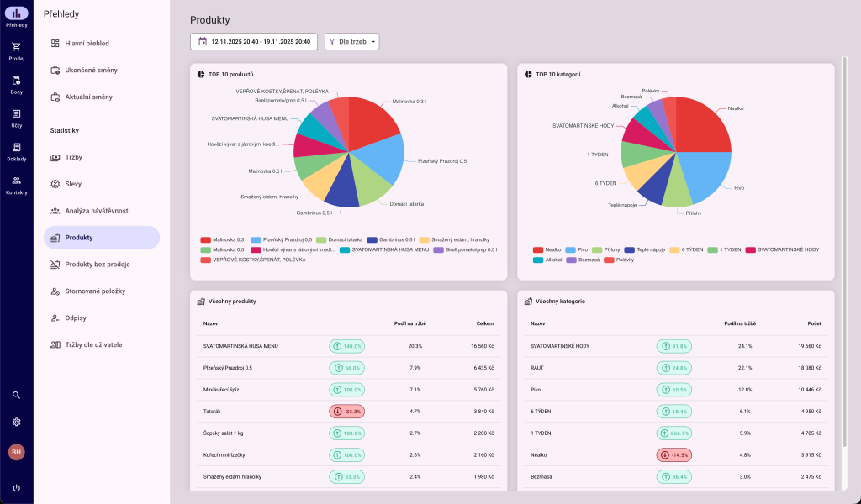Open Stornované položky menu item

coord(95,291)
